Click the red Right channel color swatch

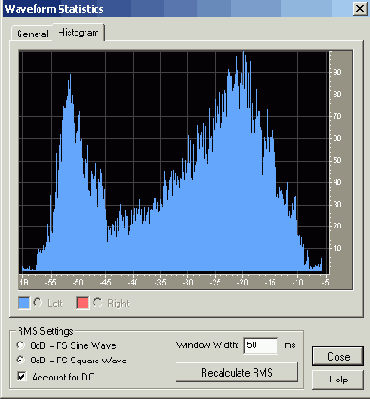click(83, 303)
